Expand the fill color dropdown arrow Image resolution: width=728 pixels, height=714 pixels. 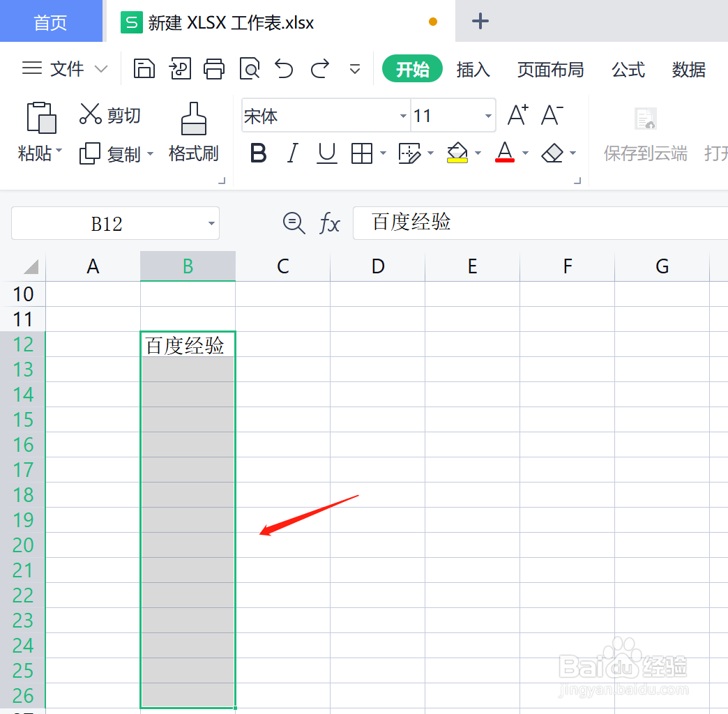(x=478, y=153)
